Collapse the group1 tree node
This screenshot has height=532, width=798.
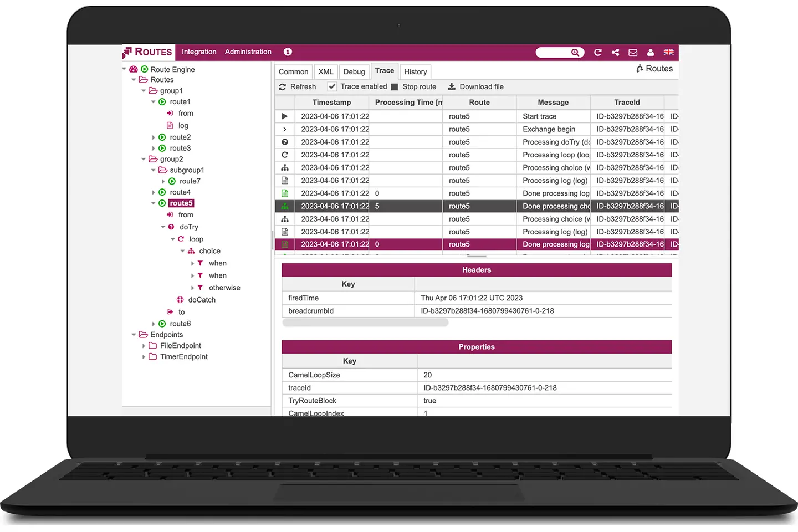pyautogui.click(x=144, y=91)
